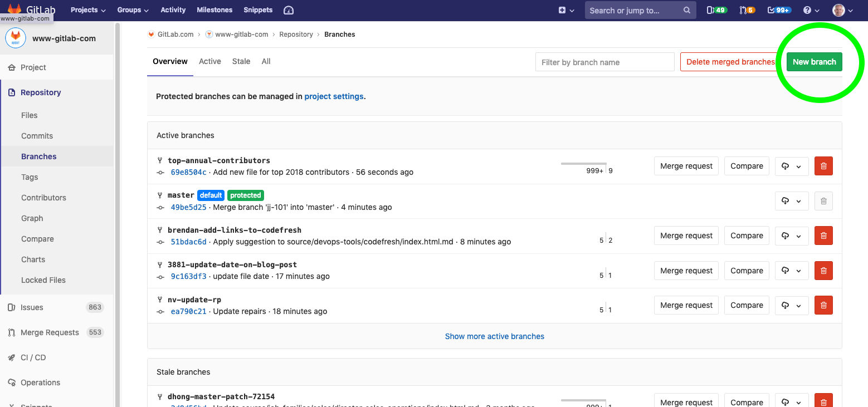Open Commits under Repository
Screen dimensions: 868x407
[x=37, y=136]
